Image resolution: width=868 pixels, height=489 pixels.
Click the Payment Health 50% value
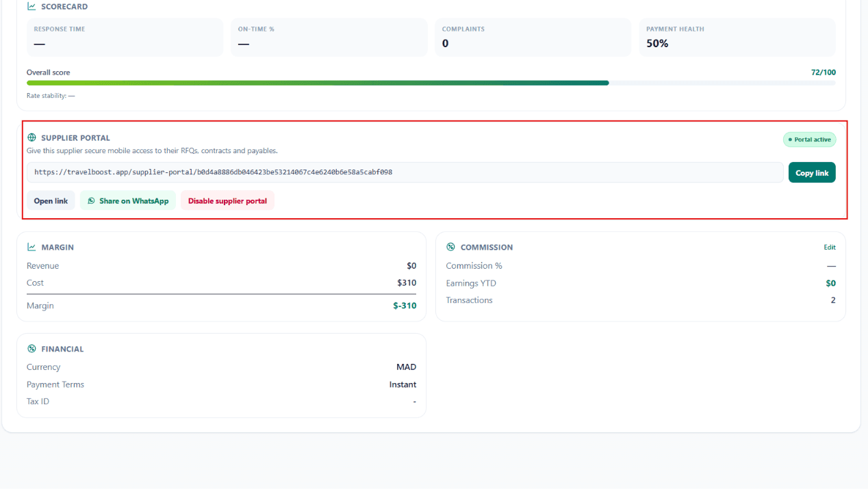pyautogui.click(x=657, y=43)
